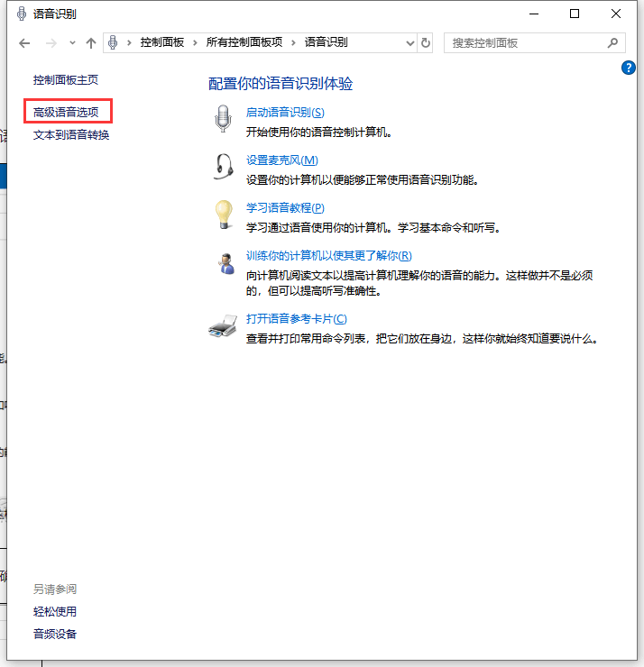Screen dimensions: 644x667
Task: Open help with the blue question mark icon
Action: [x=630, y=68]
